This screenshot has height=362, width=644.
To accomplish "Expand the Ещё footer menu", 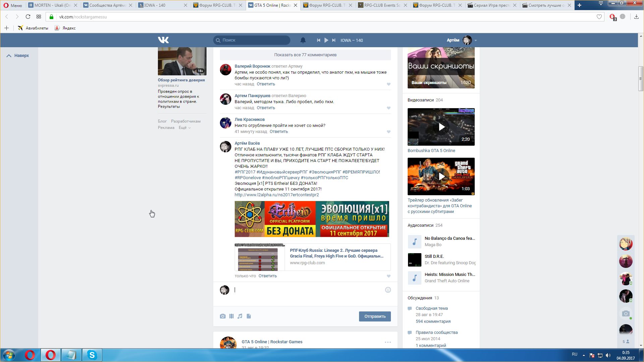I will point(185,128).
